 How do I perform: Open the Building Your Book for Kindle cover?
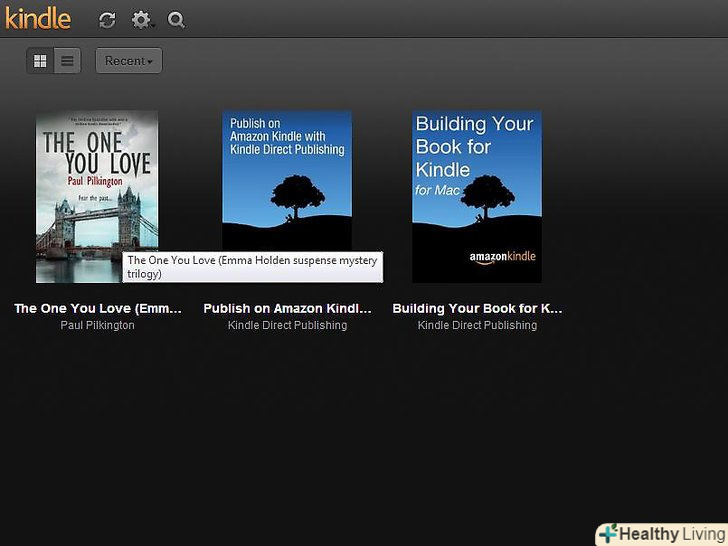point(476,196)
